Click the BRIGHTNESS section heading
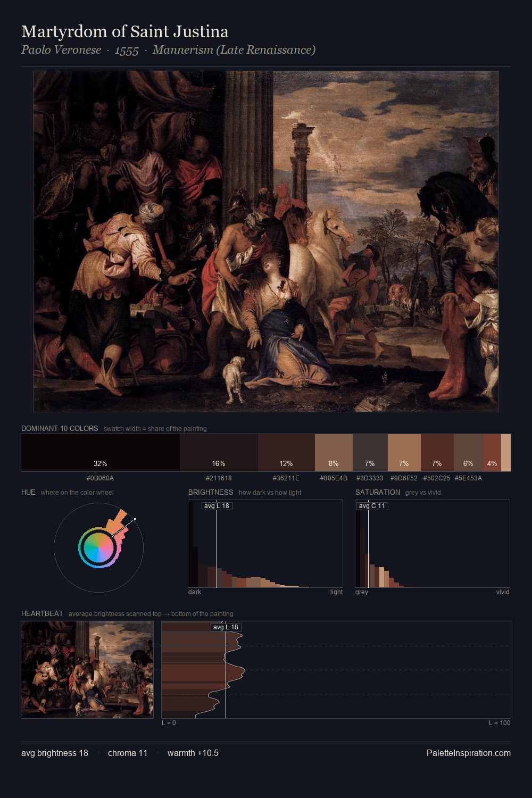This screenshot has width=532, height=798. [x=211, y=492]
